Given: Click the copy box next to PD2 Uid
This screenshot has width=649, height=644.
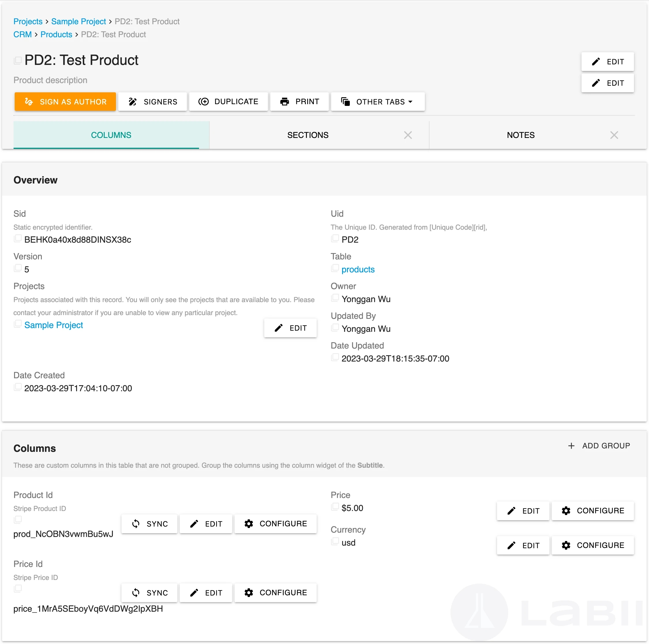Looking at the screenshot, I should pyautogui.click(x=335, y=239).
